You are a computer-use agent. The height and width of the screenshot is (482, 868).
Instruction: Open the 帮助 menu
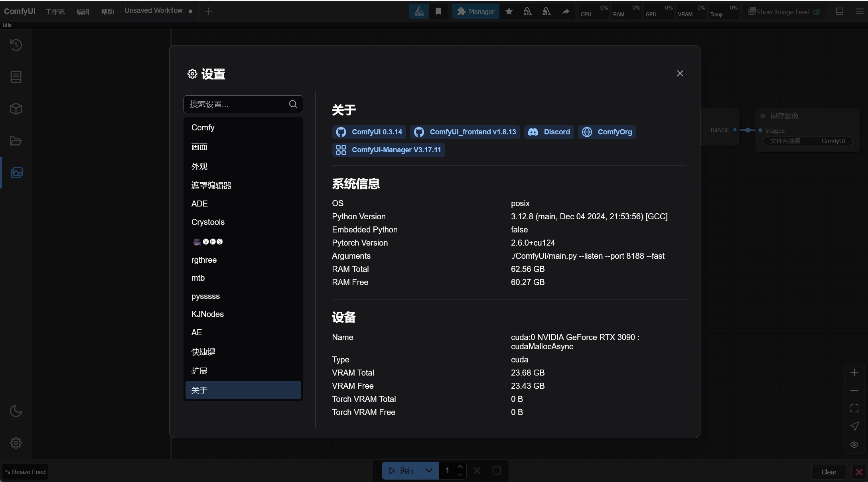point(107,12)
